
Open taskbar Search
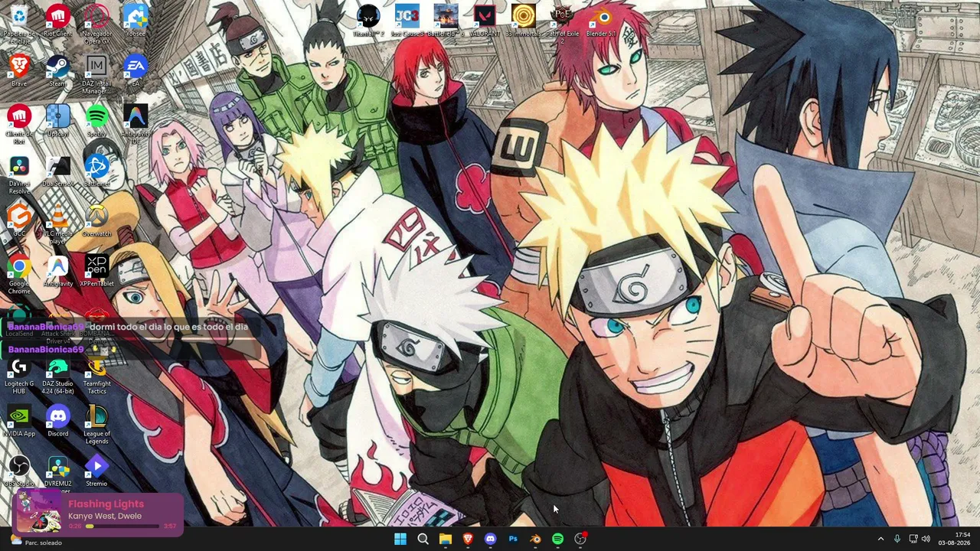423,539
